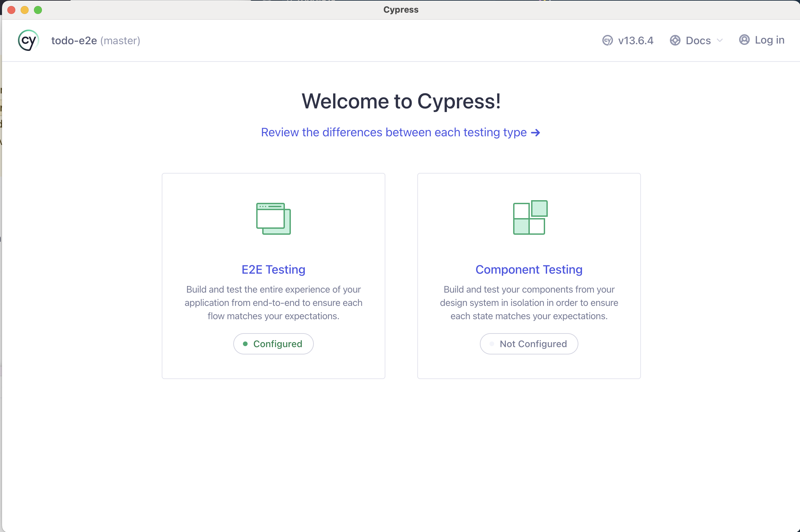Viewport: 800px width, 532px height.
Task: Click the Configured status badge
Action: click(273, 344)
